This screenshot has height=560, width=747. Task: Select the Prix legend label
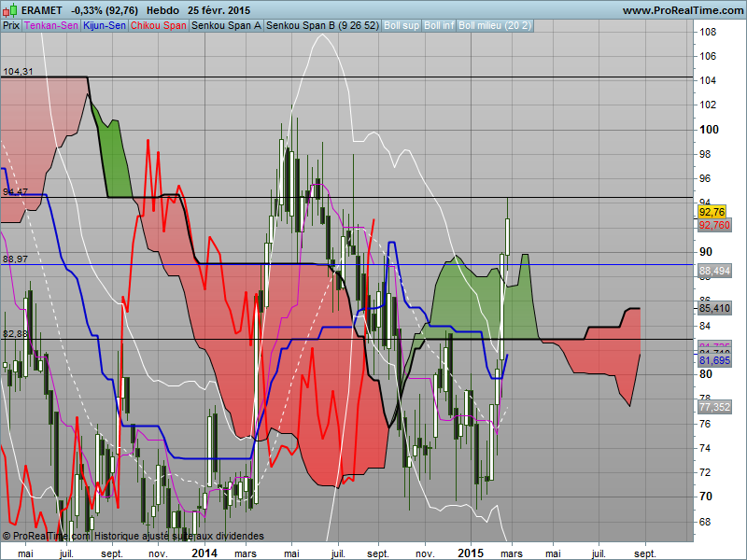tap(11, 26)
